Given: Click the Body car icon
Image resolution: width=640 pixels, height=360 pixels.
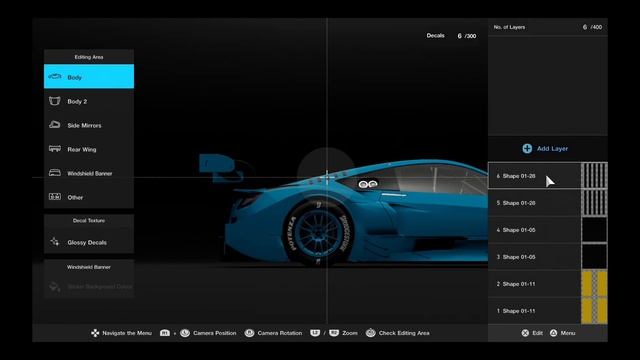Looking at the screenshot, I should (x=55, y=77).
